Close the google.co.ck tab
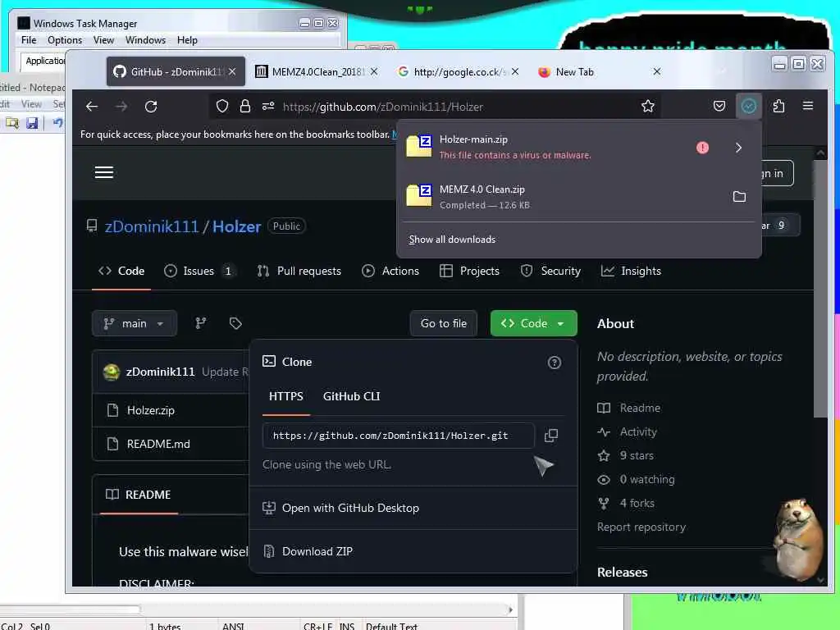The height and width of the screenshot is (630, 840). [x=515, y=71]
